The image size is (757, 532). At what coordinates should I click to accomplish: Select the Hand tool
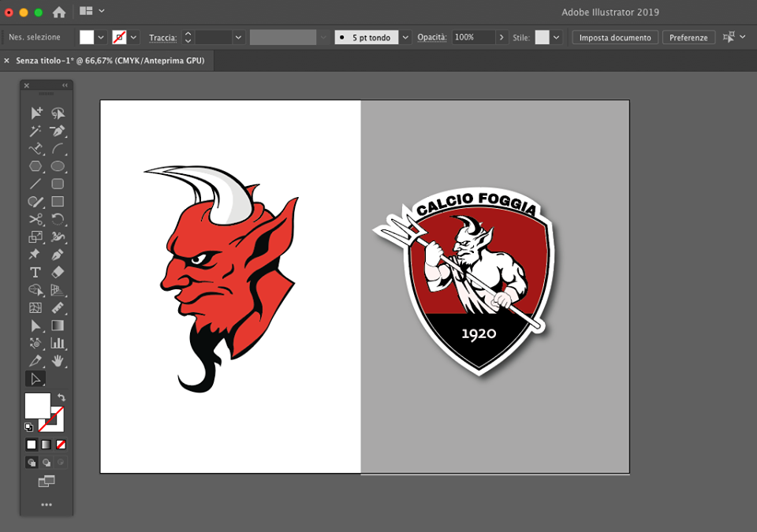[x=58, y=361]
